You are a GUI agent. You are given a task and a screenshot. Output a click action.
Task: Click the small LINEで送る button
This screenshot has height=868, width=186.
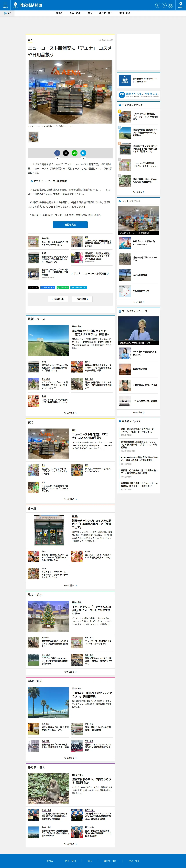pyautogui.click(x=63, y=287)
